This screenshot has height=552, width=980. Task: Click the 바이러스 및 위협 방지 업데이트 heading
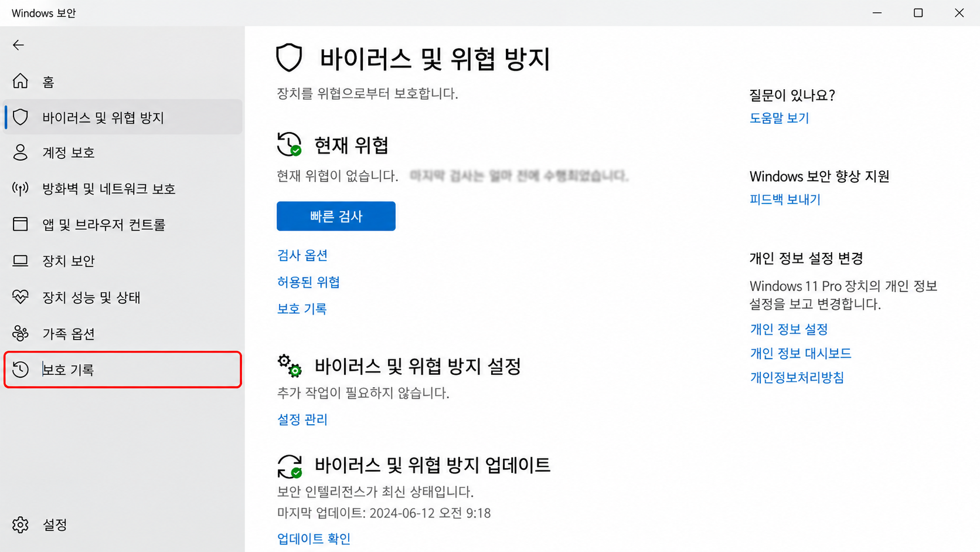point(433,465)
